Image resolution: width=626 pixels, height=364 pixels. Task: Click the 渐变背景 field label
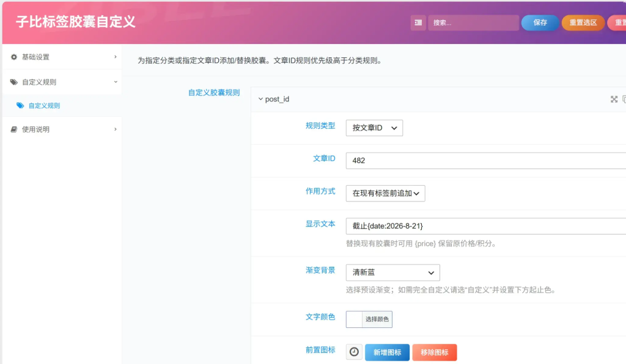(320, 271)
